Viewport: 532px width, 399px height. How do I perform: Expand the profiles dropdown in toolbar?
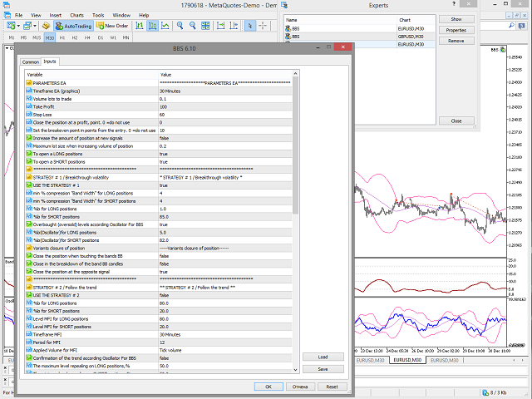click(x=35, y=26)
